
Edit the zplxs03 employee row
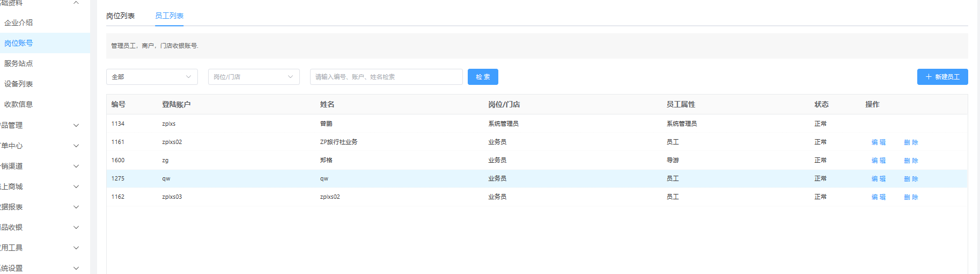point(878,197)
